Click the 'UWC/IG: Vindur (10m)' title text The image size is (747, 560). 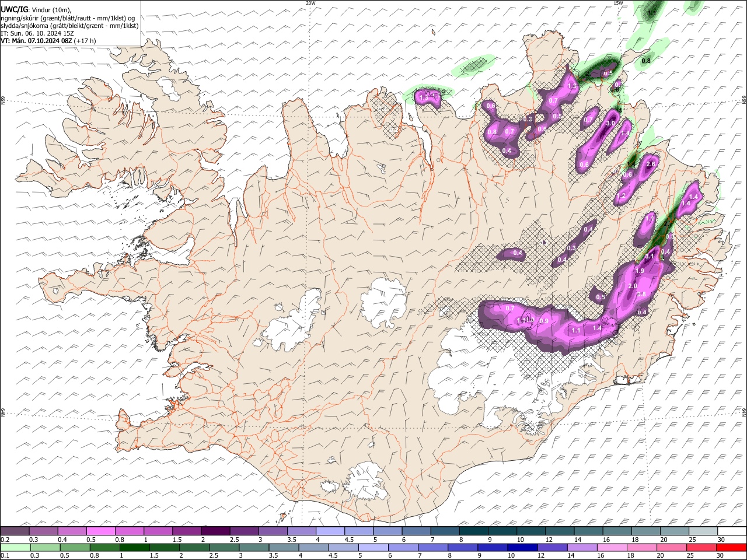36,10
